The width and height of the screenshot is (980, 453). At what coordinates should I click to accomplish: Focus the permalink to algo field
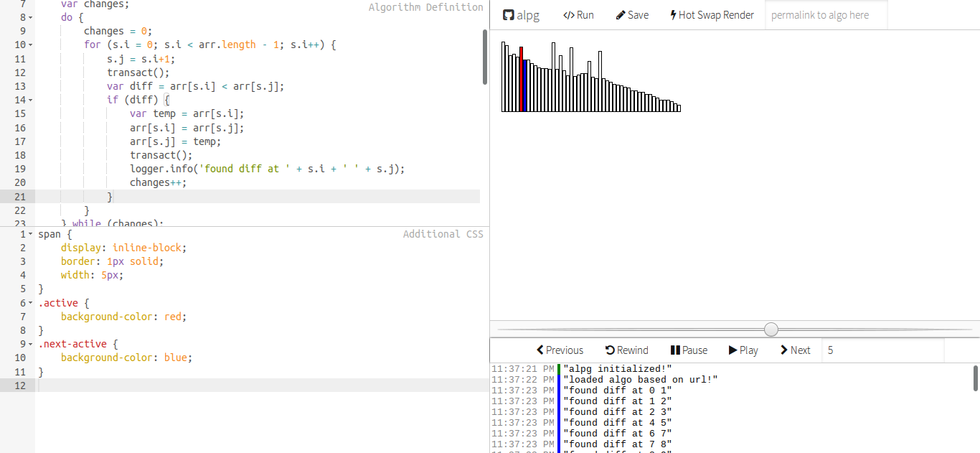pos(826,15)
